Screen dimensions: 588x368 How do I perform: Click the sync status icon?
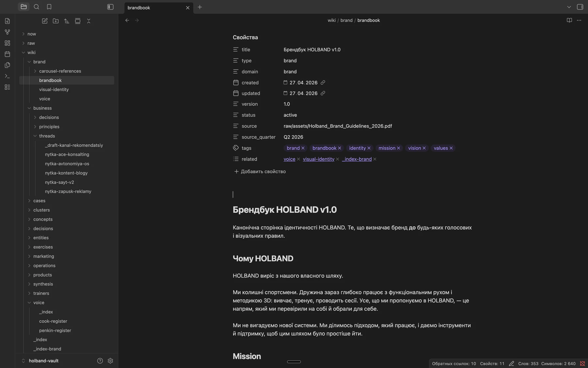[x=582, y=364]
